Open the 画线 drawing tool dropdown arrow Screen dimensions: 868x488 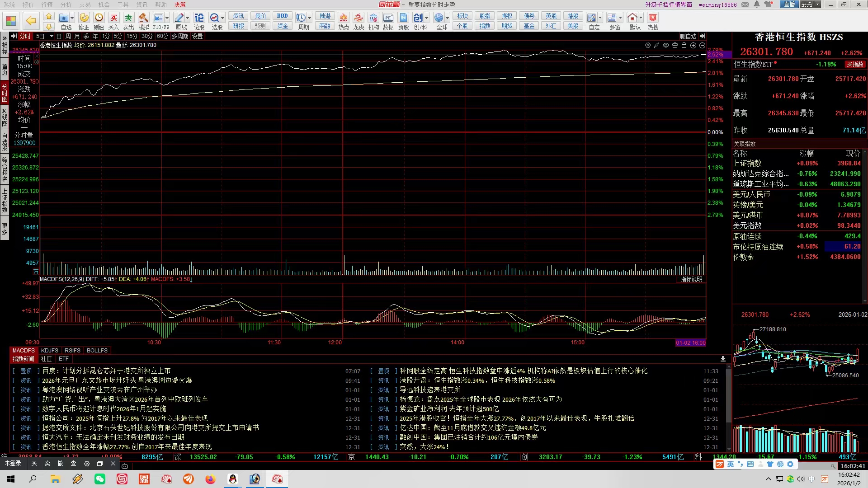click(x=188, y=18)
